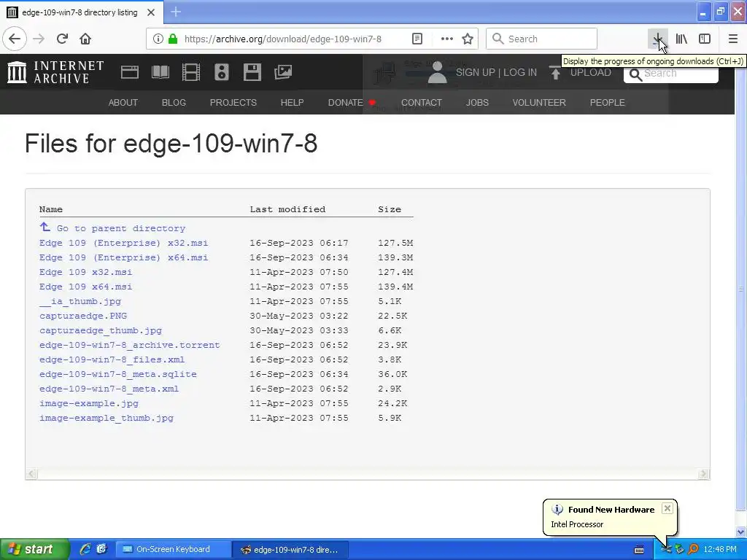Open the Images icon
This screenshot has width=747, height=560.
click(283, 72)
